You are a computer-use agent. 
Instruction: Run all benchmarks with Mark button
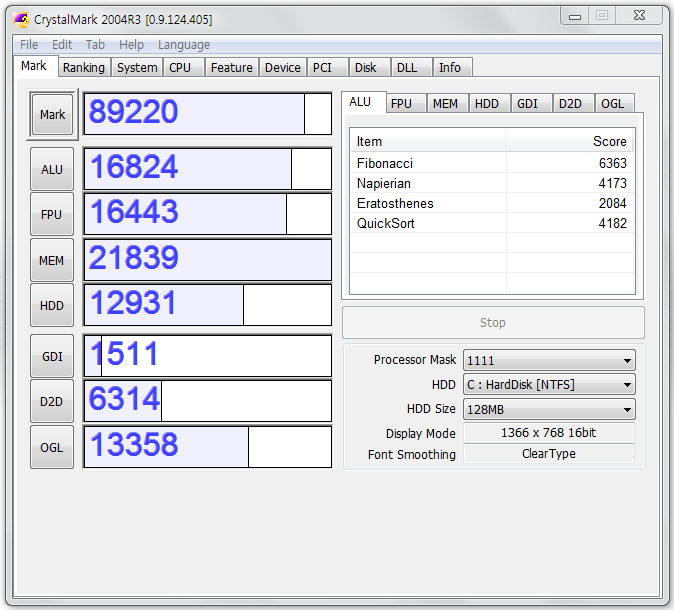(52, 115)
